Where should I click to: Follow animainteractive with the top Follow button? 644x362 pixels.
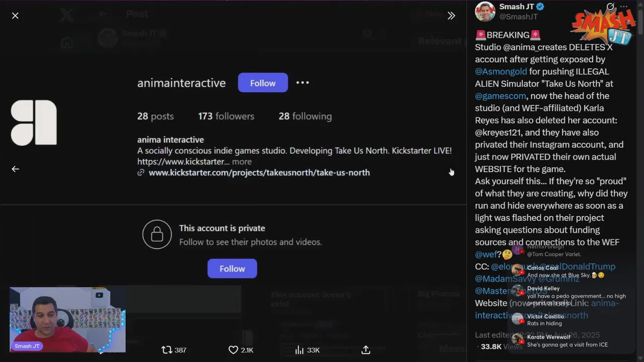pos(263,83)
